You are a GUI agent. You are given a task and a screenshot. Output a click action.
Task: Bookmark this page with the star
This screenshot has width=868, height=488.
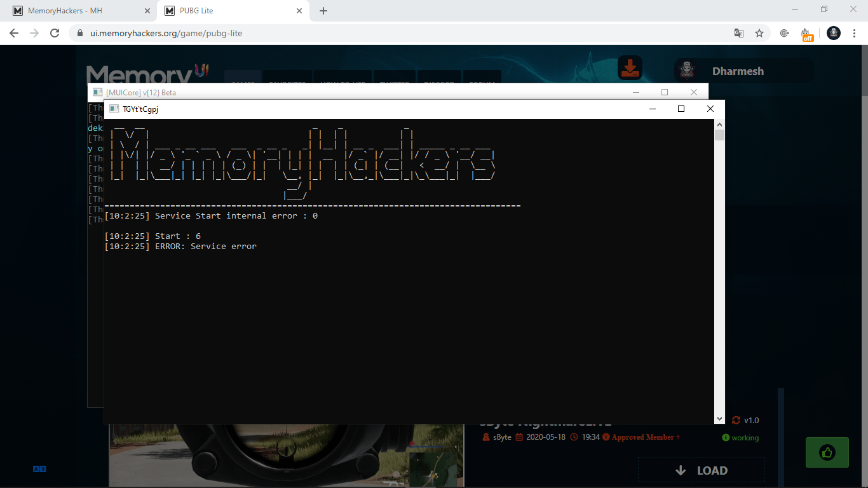tap(759, 33)
